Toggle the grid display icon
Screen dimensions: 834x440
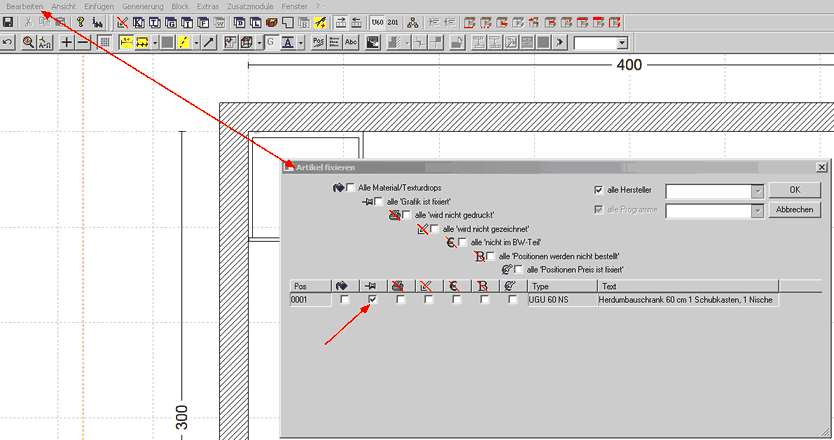coord(104,42)
